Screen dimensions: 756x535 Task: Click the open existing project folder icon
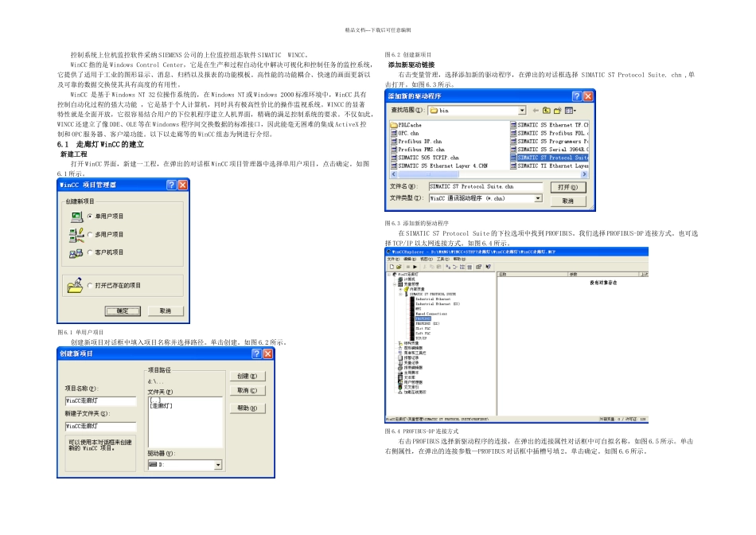pyautogui.click(x=76, y=286)
